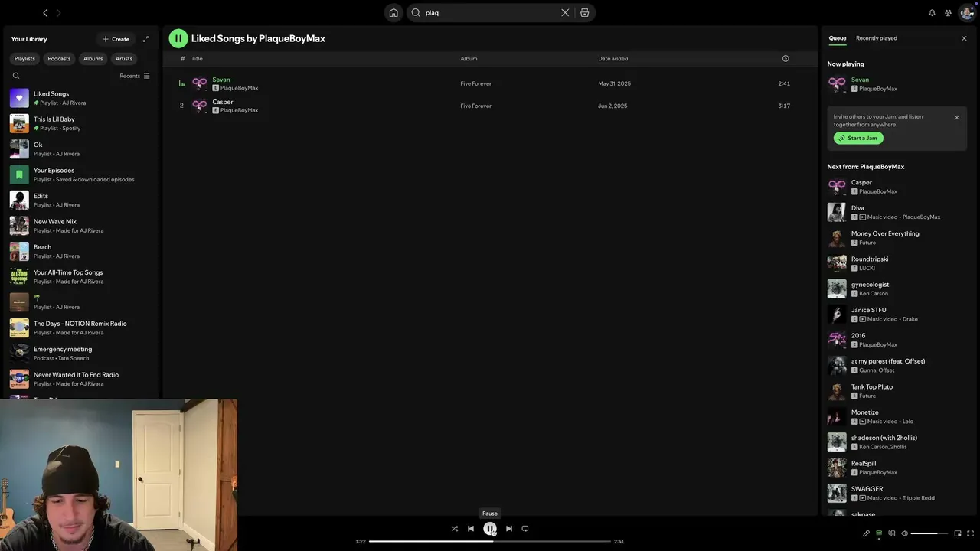The image size is (980, 551).
Task: Open the lyrics microphone icon
Action: (x=866, y=533)
